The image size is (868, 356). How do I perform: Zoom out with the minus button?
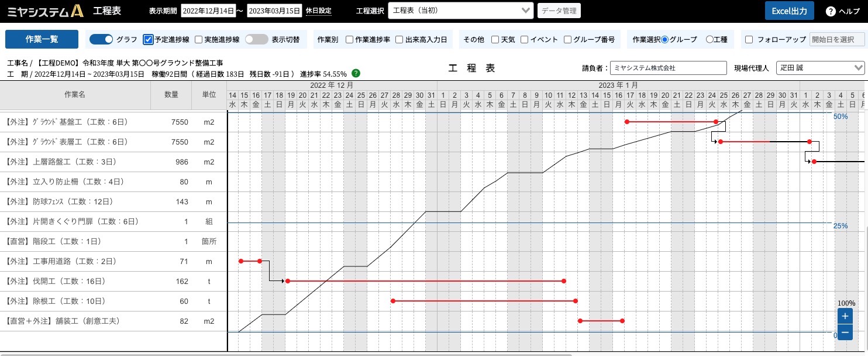(x=845, y=333)
